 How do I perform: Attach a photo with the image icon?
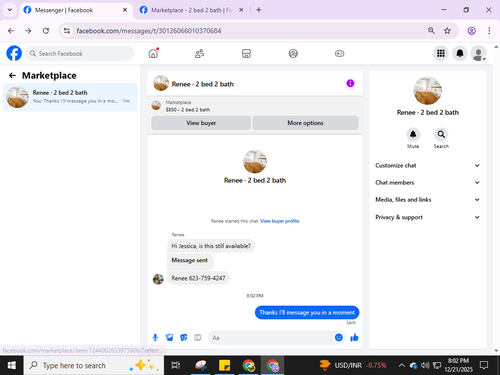tap(170, 338)
